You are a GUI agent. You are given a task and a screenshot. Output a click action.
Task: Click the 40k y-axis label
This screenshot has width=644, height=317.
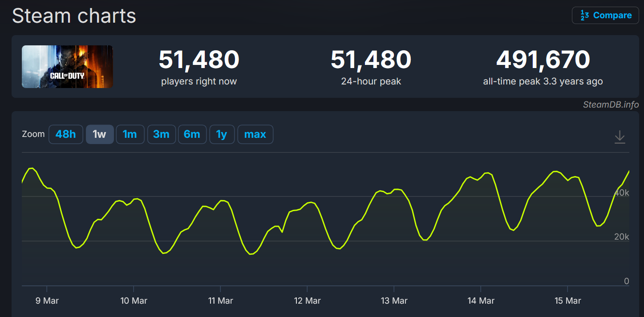click(x=621, y=193)
